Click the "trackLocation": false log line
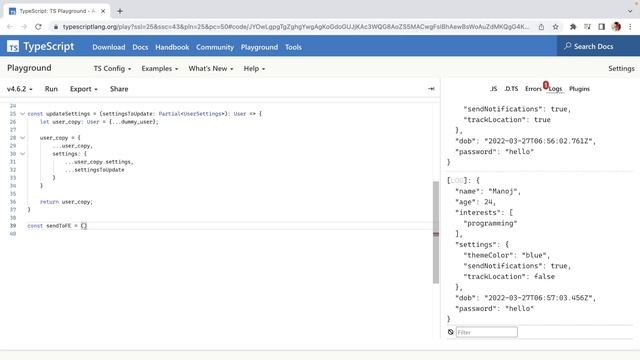640x360 pixels. (509, 276)
